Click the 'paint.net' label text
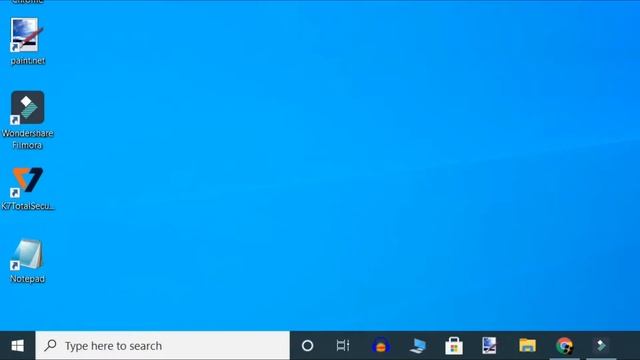The image size is (640, 360). 28,61
